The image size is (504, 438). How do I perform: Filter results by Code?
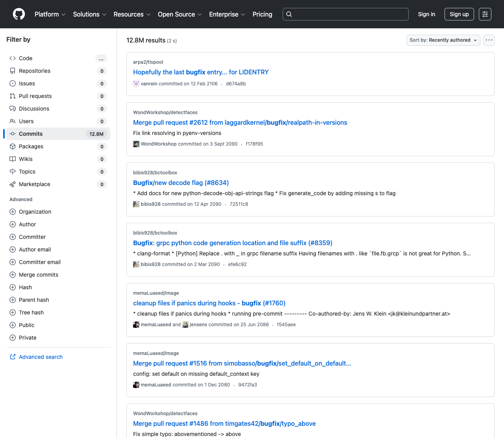pos(58,58)
